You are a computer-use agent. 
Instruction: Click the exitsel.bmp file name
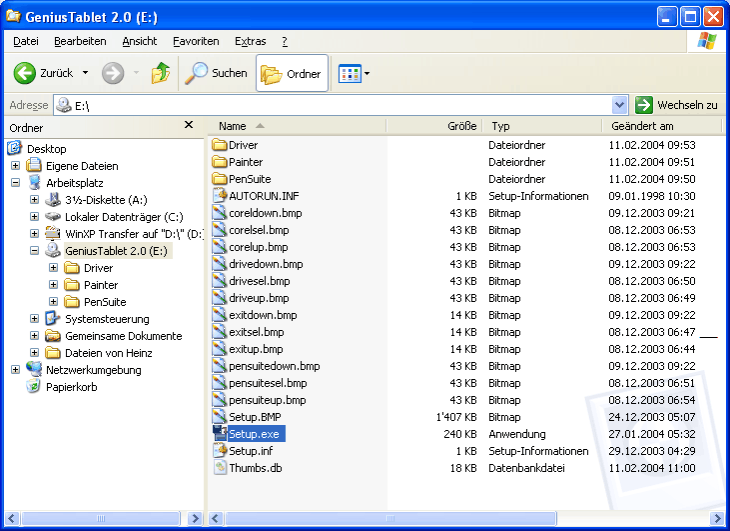(257, 332)
